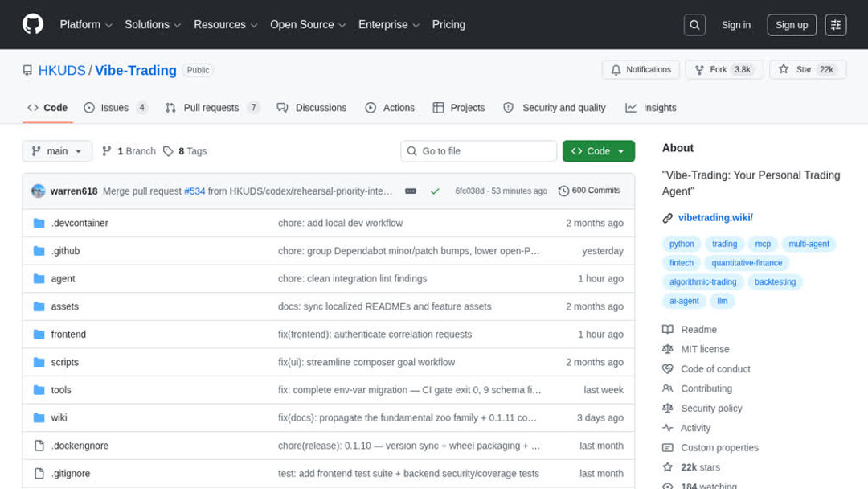Open the Enterprise dropdown menu
This screenshot has width=868, height=489.
(389, 25)
